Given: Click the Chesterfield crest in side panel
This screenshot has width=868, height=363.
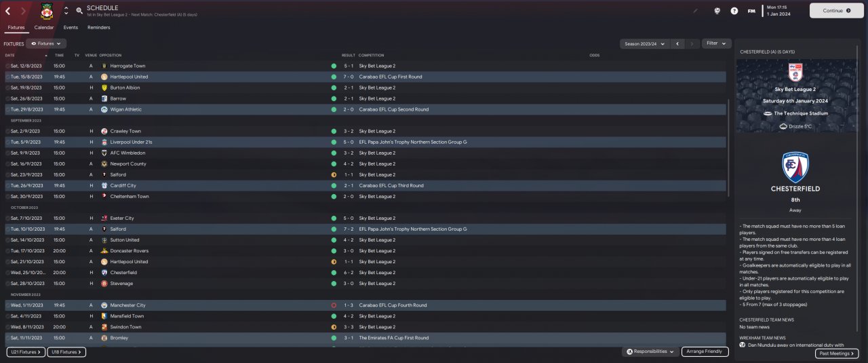Looking at the screenshot, I should pos(795,167).
